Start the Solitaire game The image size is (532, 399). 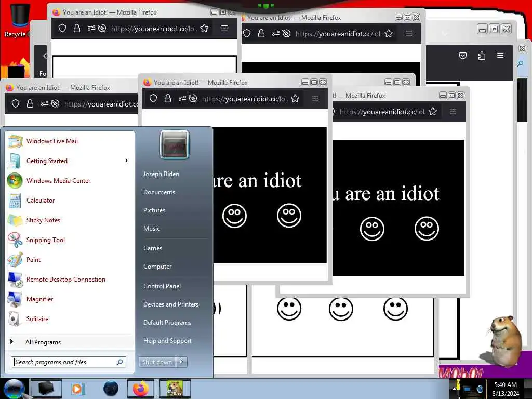tap(70, 318)
